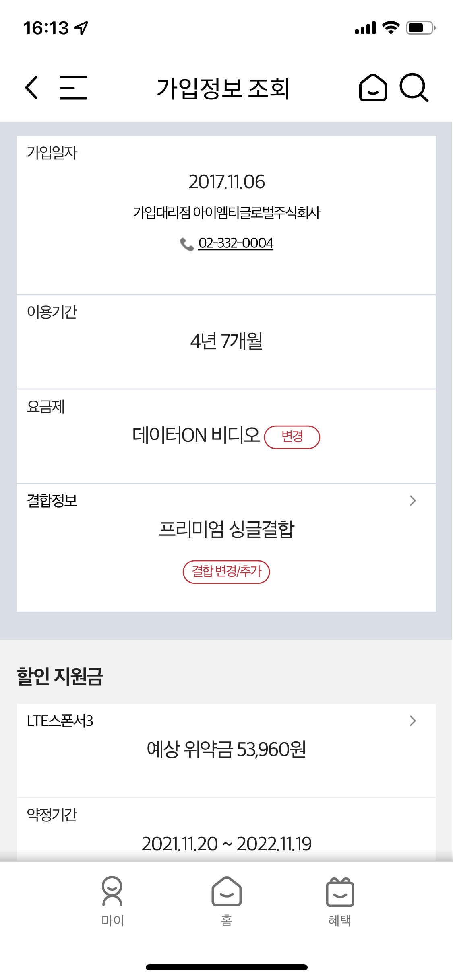Tap 예상 위약금 53,960원 row
The image size is (453, 980).
coord(226,749)
